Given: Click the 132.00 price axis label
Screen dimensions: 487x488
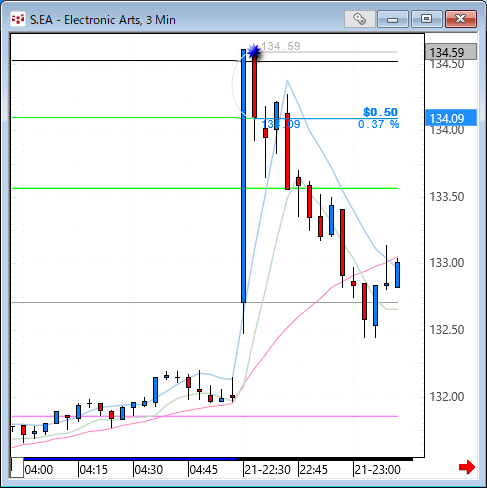Looking at the screenshot, I should click(447, 397).
